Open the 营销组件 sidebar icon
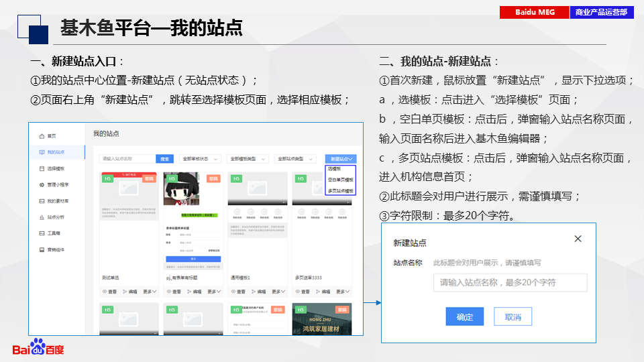The image size is (644, 362). point(42,249)
